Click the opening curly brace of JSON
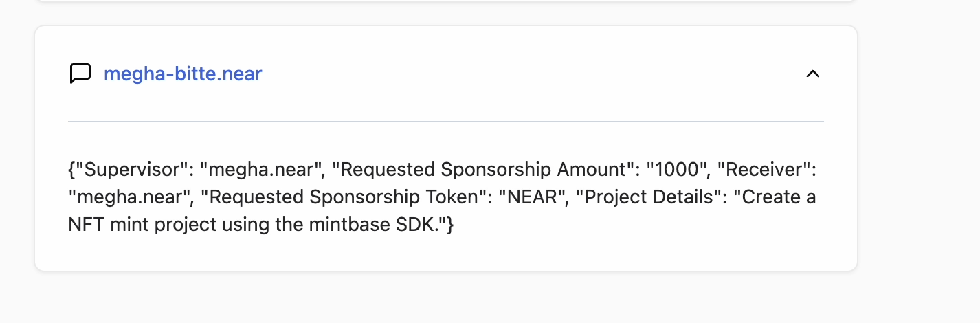Screen dimensions: 980x323 (71, 169)
